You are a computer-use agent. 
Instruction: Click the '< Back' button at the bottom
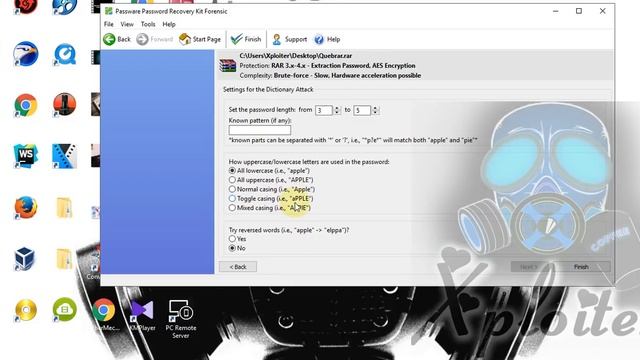(x=238, y=267)
